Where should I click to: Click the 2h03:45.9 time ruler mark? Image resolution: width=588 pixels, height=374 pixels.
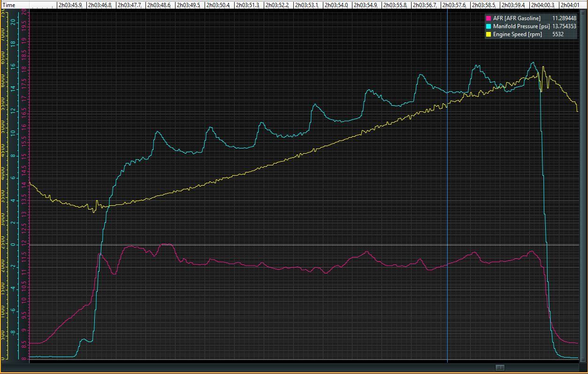pyautogui.click(x=70, y=5)
